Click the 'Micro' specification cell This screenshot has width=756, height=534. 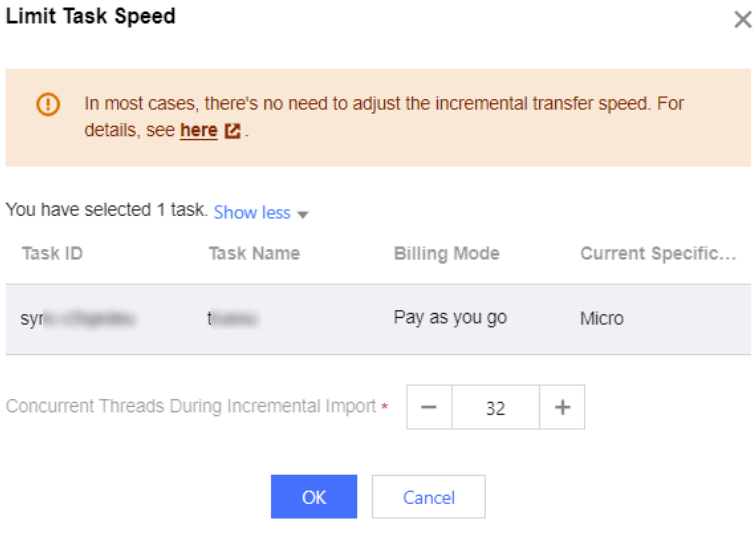tap(601, 319)
